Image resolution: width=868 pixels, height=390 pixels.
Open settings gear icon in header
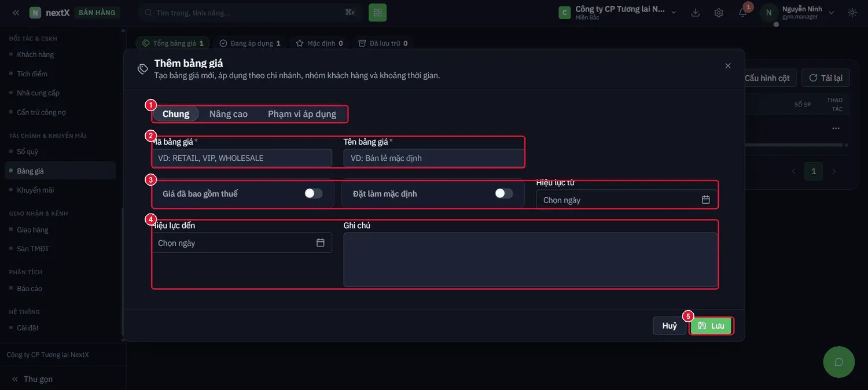pyautogui.click(x=719, y=12)
